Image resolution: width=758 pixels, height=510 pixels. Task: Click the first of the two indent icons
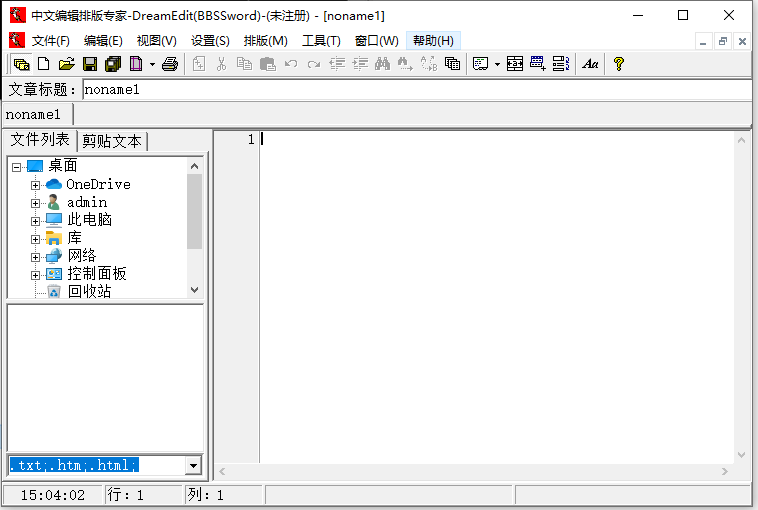[337, 64]
